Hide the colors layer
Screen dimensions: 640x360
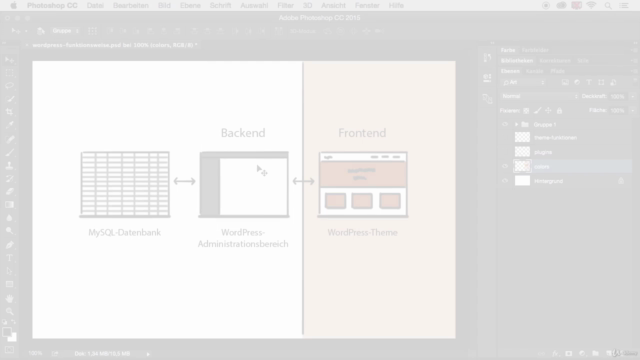(505, 167)
